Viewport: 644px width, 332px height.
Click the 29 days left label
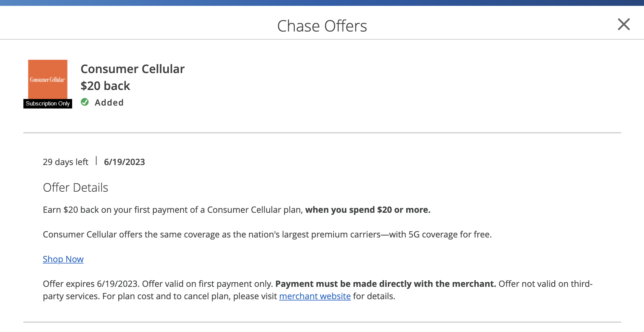point(65,161)
